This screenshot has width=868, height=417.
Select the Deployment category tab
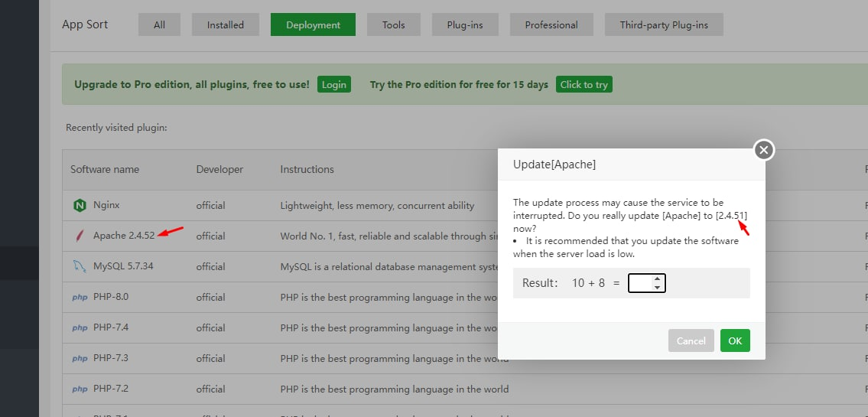tap(313, 24)
